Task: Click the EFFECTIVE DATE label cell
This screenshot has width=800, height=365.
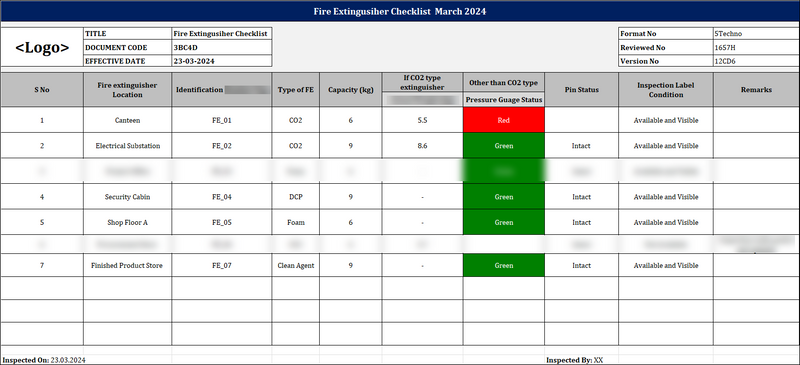Action: (x=128, y=61)
